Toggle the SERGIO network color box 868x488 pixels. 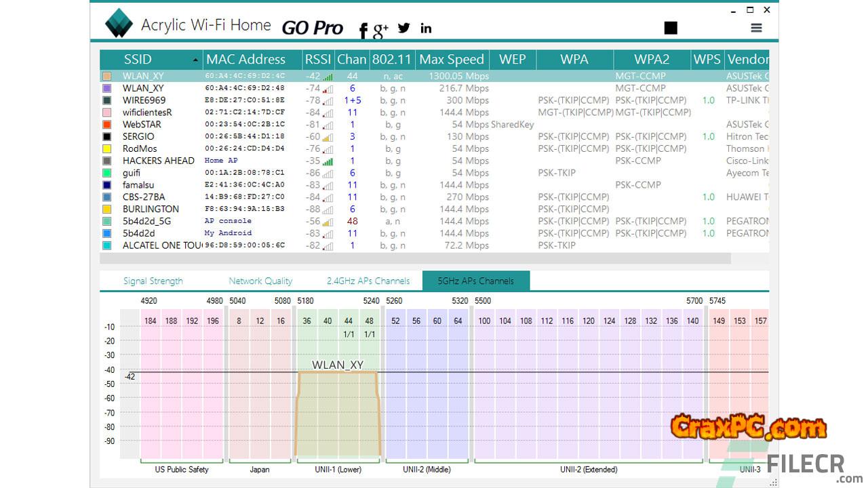point(106,137)
